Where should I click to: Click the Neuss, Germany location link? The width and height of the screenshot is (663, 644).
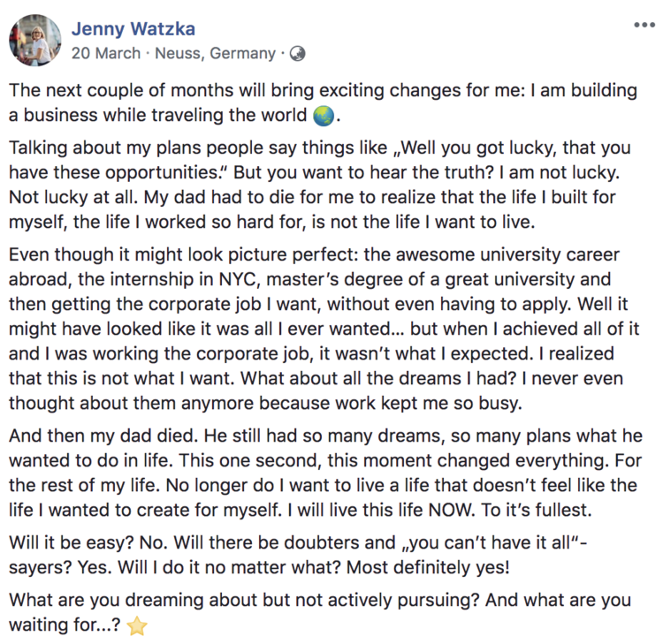tap(215, 53)
